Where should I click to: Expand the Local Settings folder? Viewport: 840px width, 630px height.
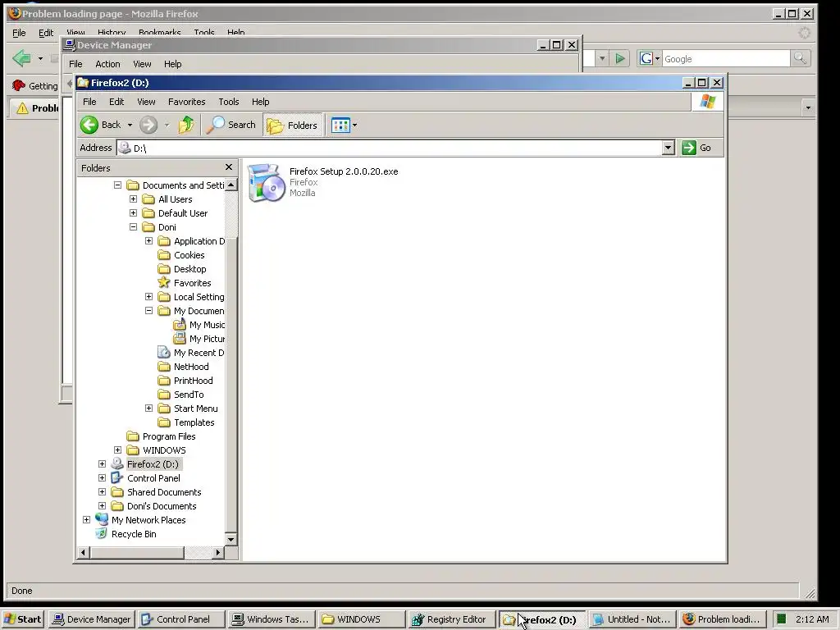149,297
